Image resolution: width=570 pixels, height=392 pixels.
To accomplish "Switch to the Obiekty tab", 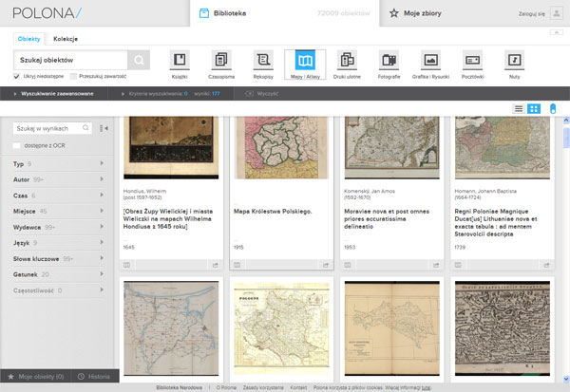I will point(28,39).
